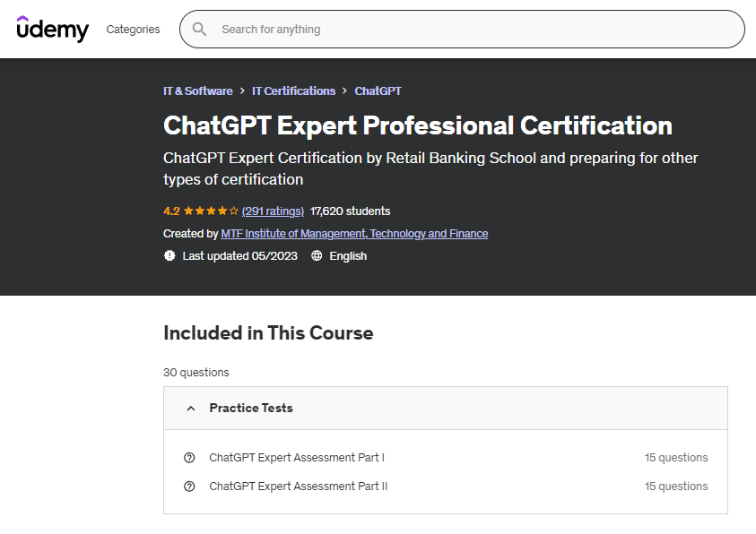Open the Categories menu
Screen dimensions: 756x534
(133, 30)
